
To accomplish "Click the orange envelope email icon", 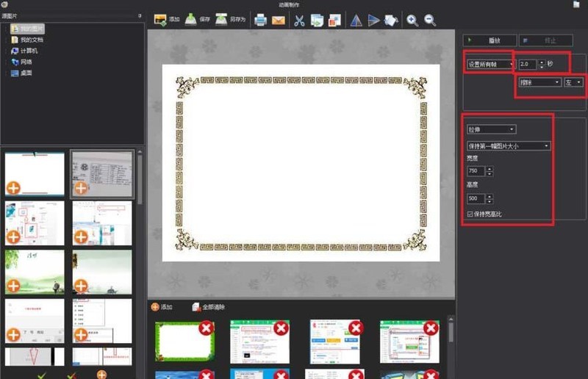I will point(278,21).
